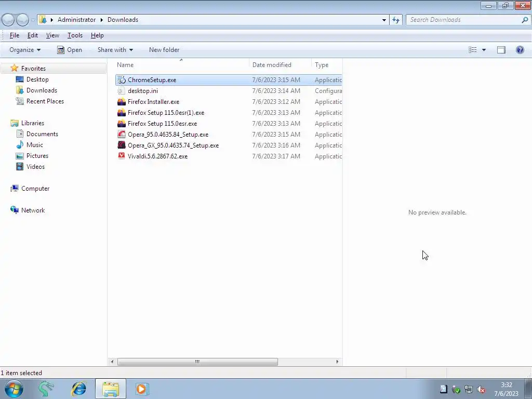Open the File menu
The width and height of the screenshot is (532, 399).
pyautogui.click(x=14, y=35)
